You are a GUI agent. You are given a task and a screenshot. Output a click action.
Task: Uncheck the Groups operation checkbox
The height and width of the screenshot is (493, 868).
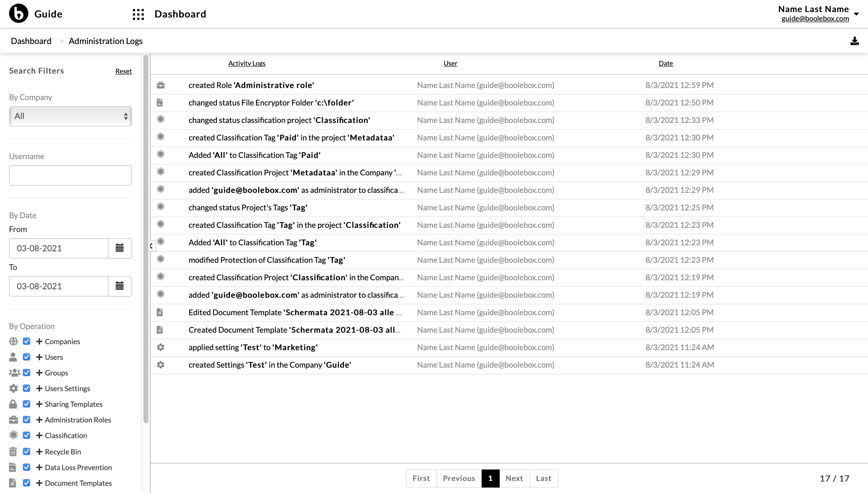click(x=27, y=372)
